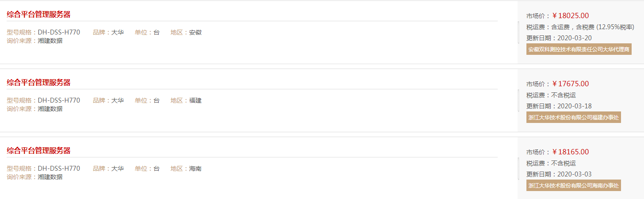Click the 浙江大华技术股份有限公司海南办事处 supplier tag

click(x=573, y=185)
